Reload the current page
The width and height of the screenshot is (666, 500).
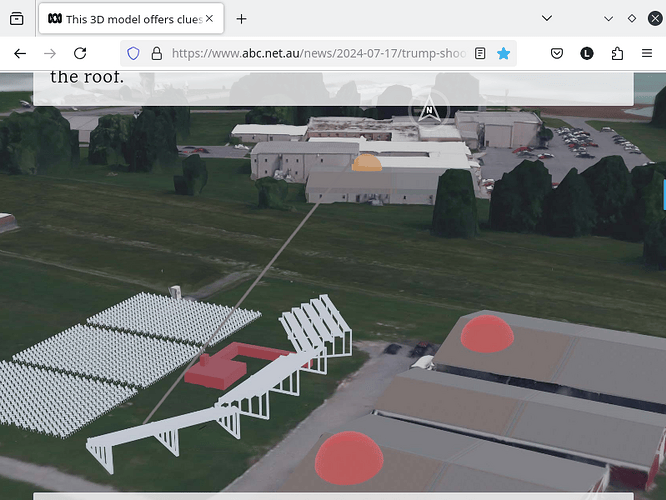tap(80, 53)
